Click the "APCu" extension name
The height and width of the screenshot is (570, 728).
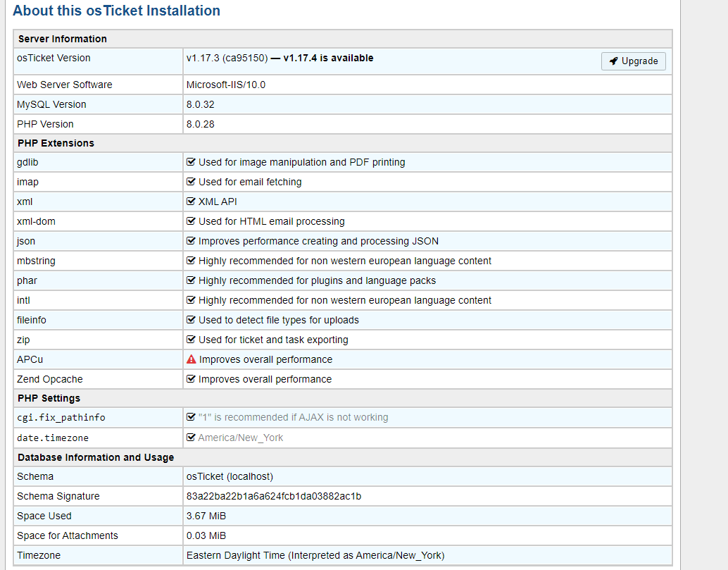(x=30, y=359)
